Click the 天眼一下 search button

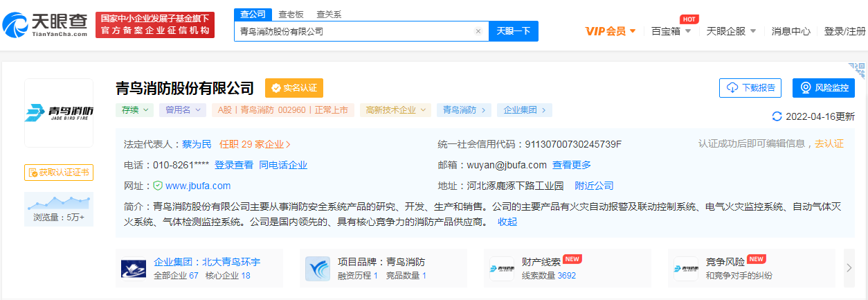514,31
